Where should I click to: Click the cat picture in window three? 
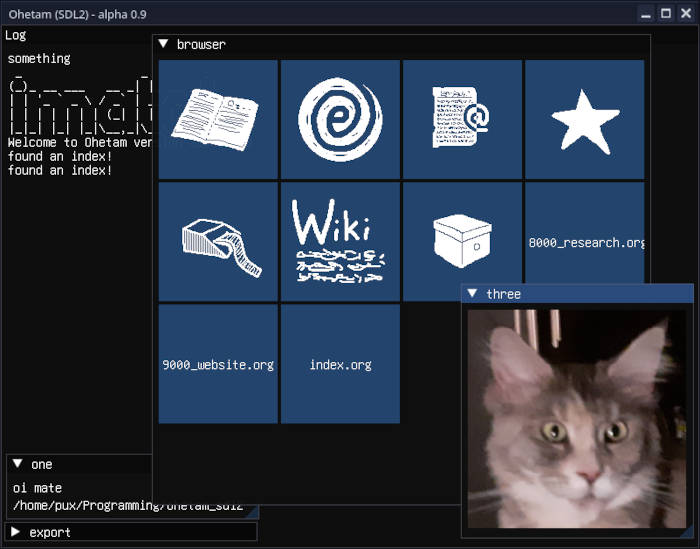(576, 419)
